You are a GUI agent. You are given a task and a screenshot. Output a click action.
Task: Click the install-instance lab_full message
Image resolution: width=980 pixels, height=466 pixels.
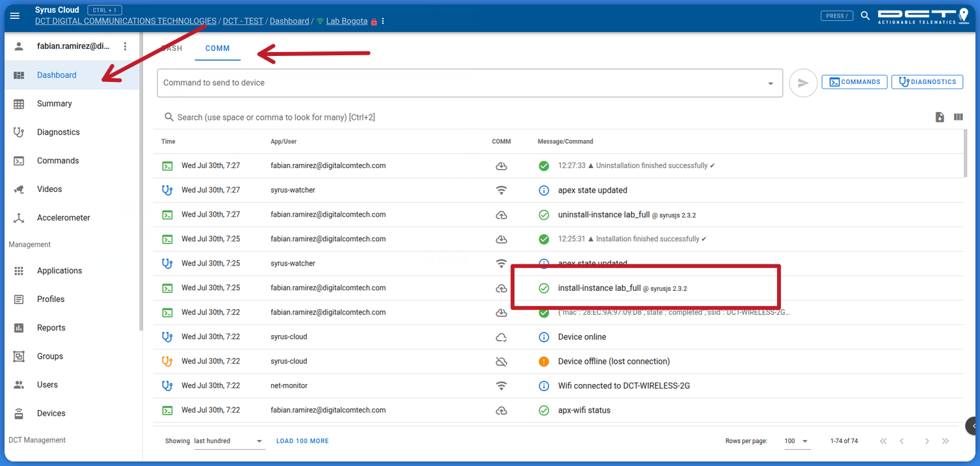(622, 288)
